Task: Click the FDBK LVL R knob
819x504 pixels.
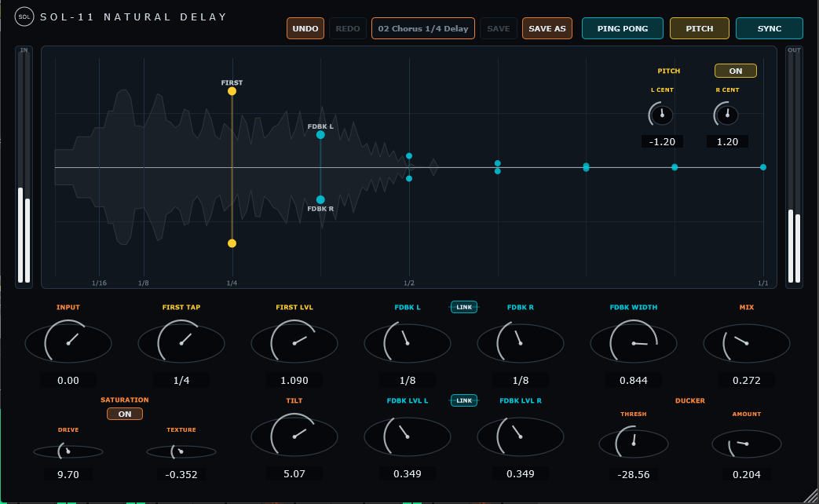Action: [x=521, y=436]
